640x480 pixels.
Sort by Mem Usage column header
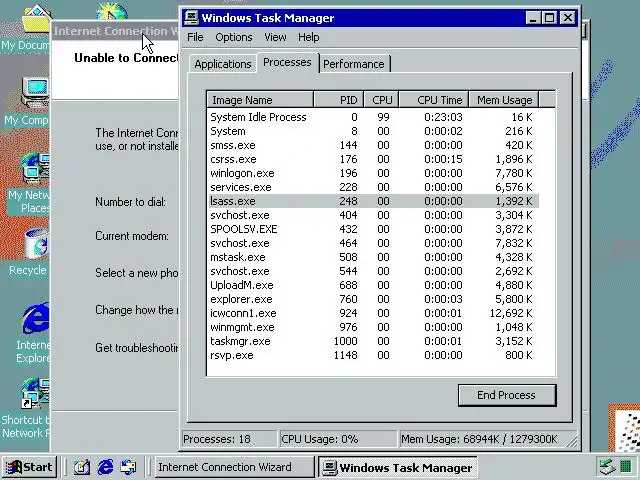click(x=504, y=100)
